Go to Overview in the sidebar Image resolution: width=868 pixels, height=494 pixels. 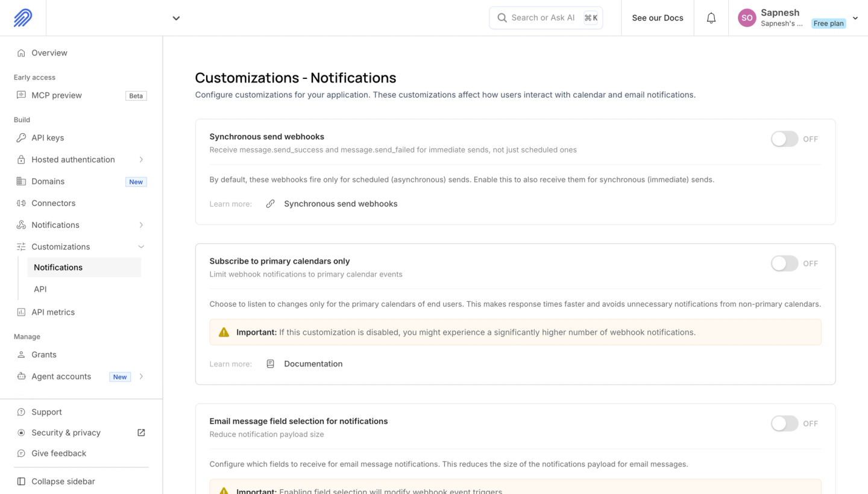tap(49, 53)
